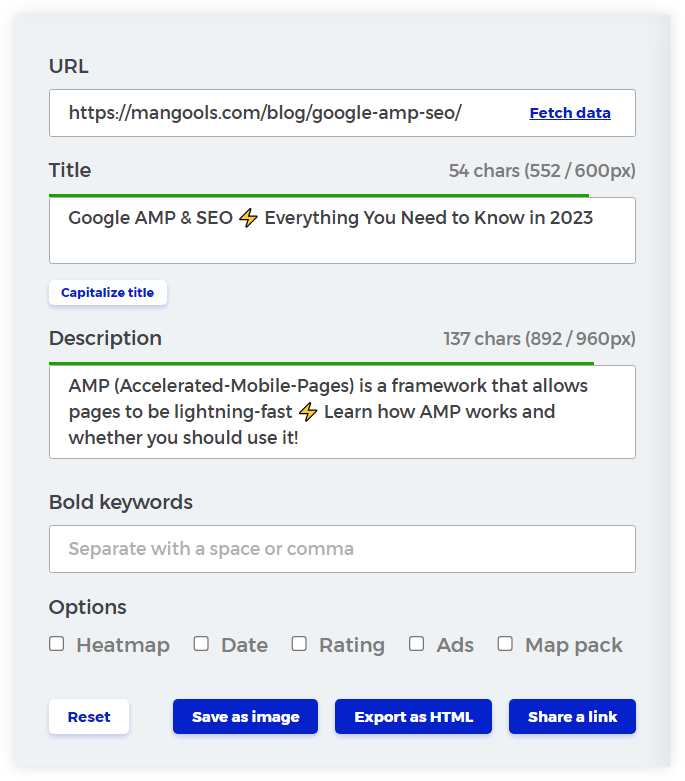Edit the Description text area

point(342,412)
